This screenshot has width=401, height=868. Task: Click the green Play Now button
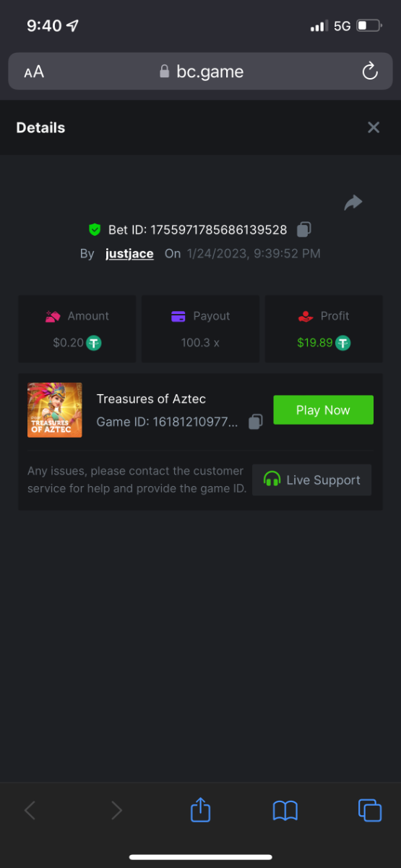323,410
